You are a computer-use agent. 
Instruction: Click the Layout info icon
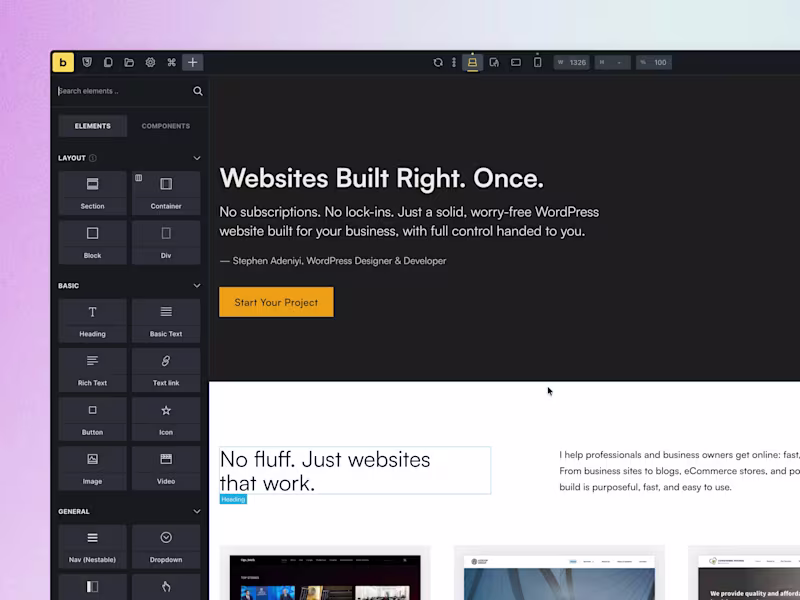point(92,158)
